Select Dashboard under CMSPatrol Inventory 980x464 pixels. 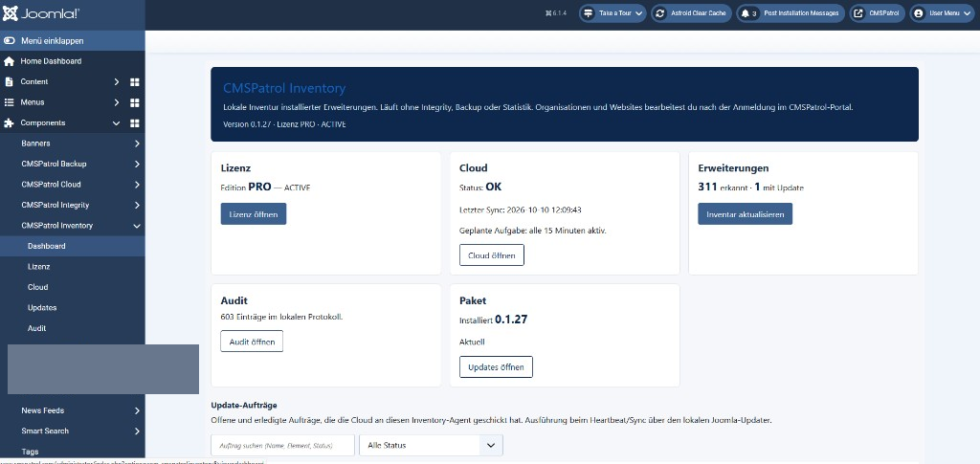click(73, 246)
